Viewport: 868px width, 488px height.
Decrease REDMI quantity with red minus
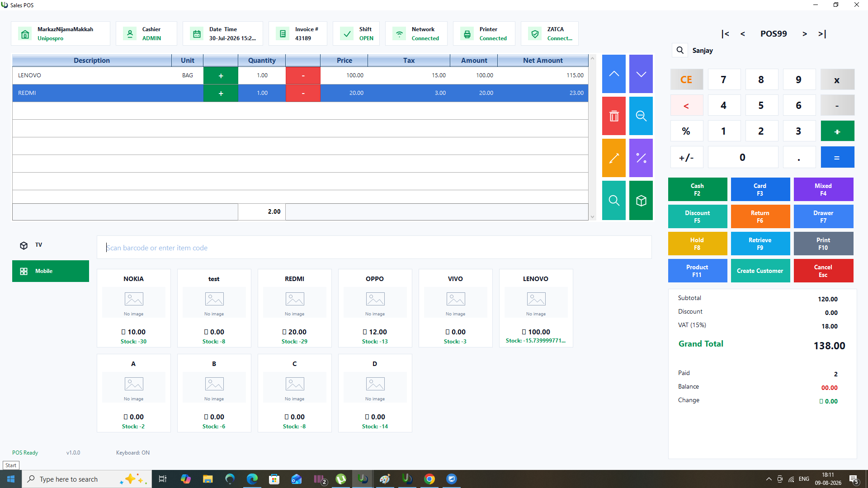303,93
